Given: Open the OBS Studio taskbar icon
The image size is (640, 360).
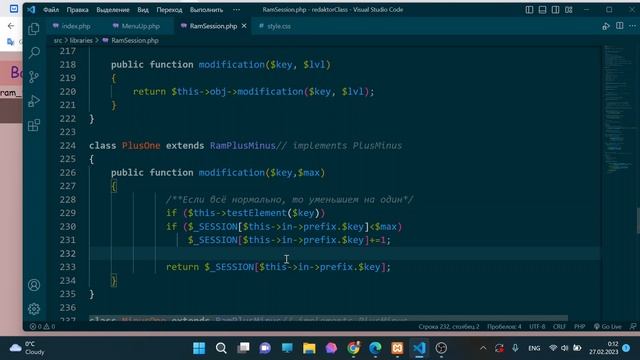Looking at the screenshot, I should click(441, 348).
